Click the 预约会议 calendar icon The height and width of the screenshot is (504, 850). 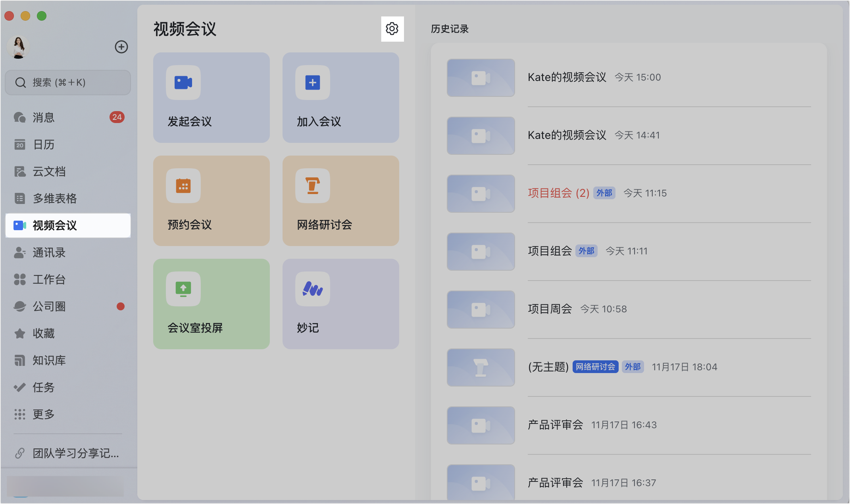pyautogui.click(x=183, y=186)
